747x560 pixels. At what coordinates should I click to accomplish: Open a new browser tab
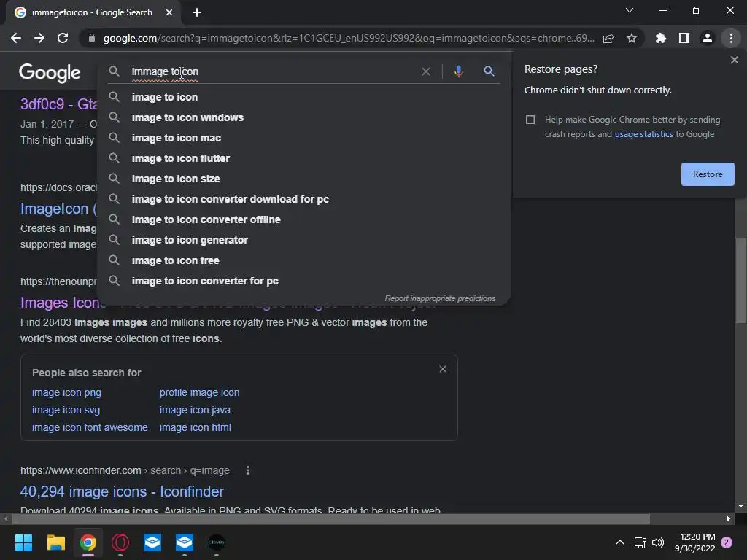[197, 12]
